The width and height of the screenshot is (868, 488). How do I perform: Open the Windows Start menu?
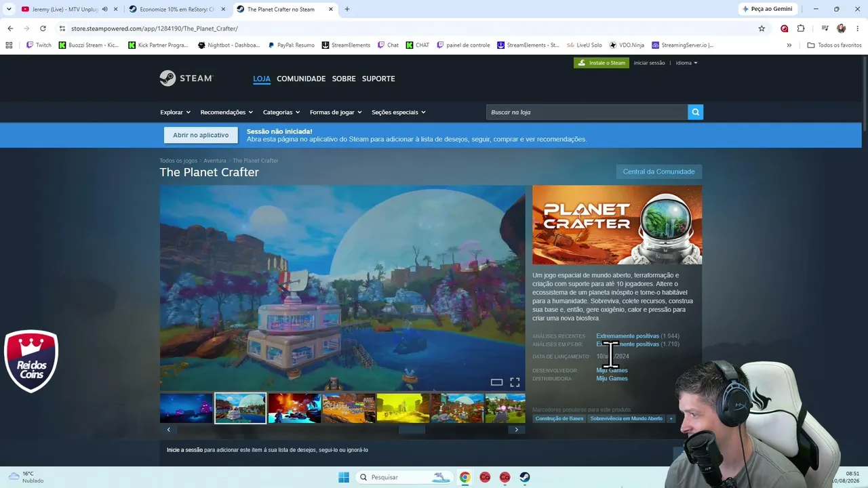pyautogui.click(x=344, y=477)
